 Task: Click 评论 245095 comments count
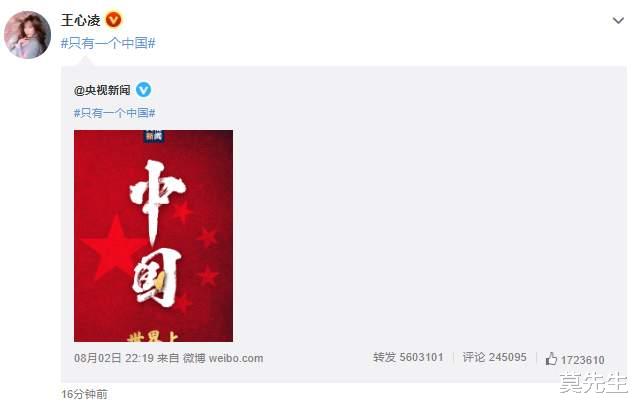point(495,357)
